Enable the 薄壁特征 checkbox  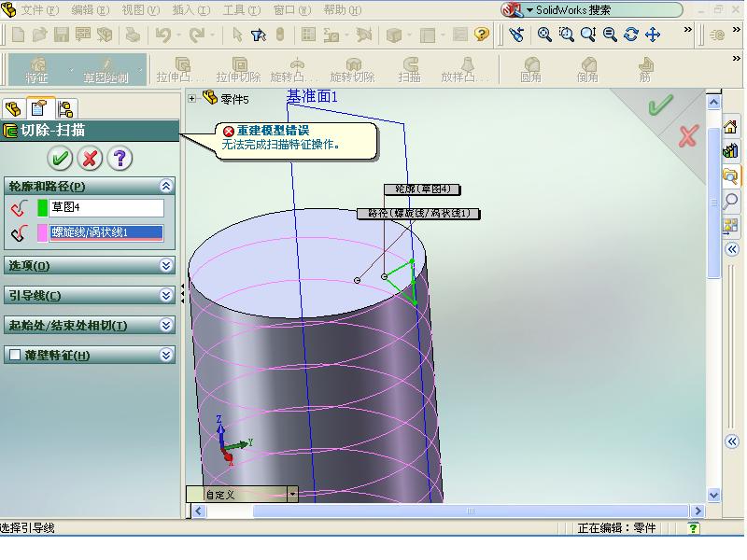15,355
